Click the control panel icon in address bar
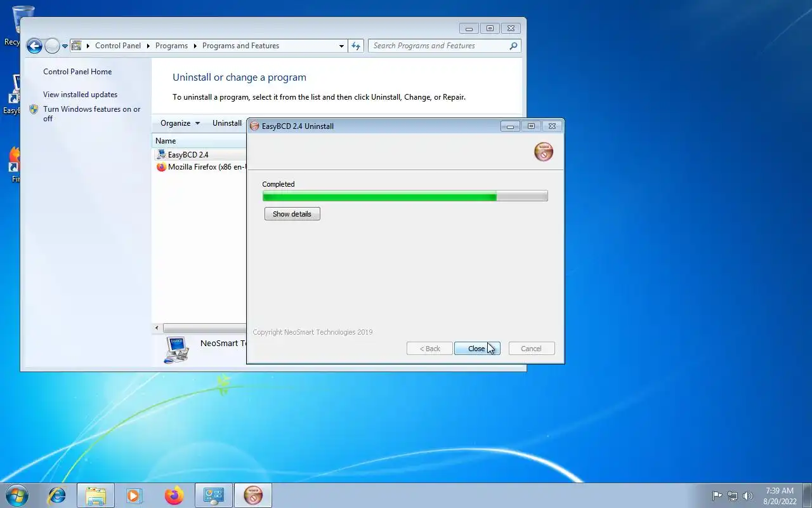Image resolution: width=812 pixels, height=508 pixels. [x=77, y=46]
